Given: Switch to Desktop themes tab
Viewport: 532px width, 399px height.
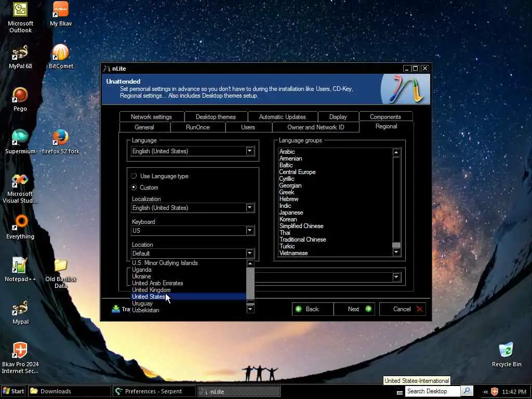Looking at the screenshot, I should (216, 117).
